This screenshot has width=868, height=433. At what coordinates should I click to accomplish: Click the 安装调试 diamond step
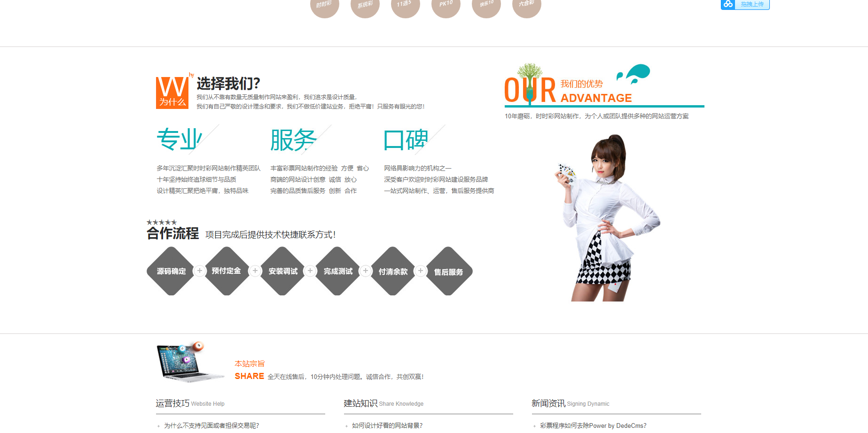tap(282, 271)
